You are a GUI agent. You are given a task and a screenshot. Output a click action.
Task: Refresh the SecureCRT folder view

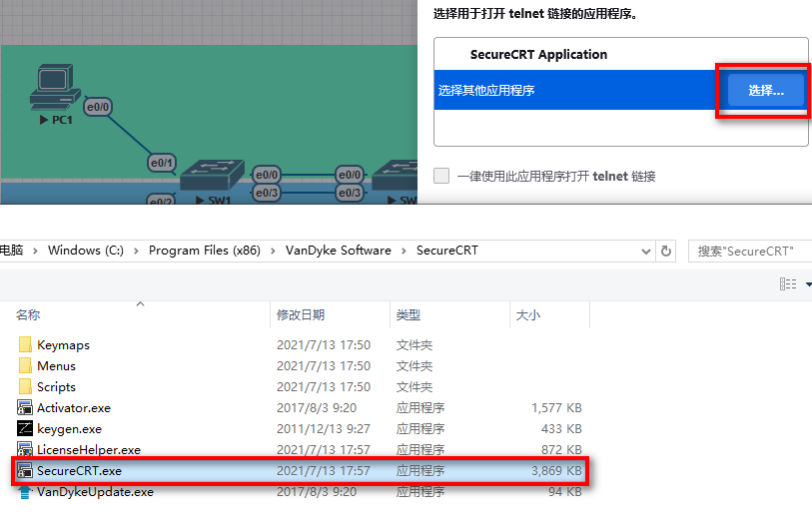click(666, 252)
